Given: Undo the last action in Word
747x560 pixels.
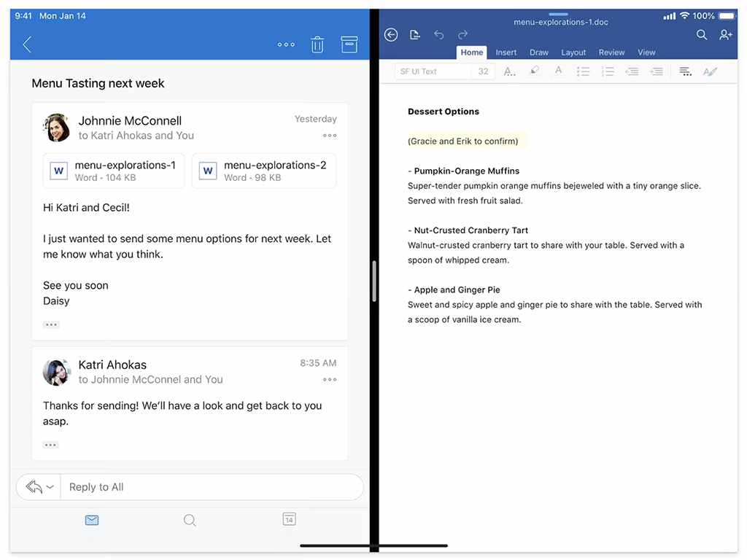Looking at the screenshot, I should 438,35.
